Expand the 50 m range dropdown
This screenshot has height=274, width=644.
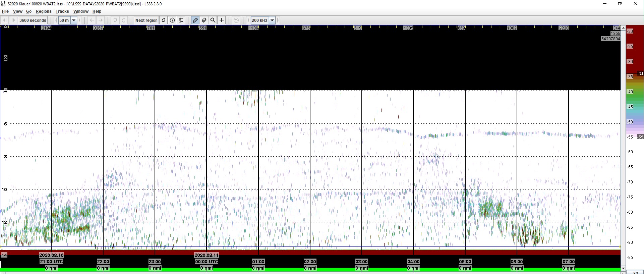(x=74, y=20)
